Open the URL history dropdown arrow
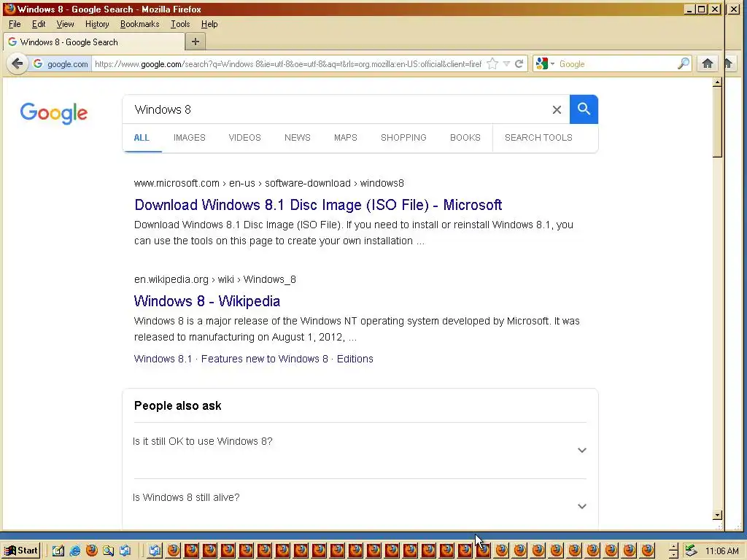This screenshot has height=560, width=747. point(506,64)
